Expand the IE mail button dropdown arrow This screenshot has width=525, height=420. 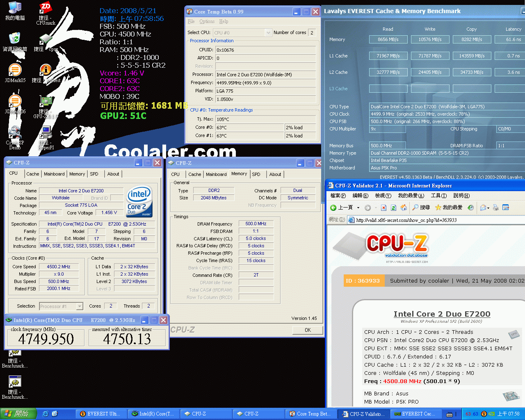(x=488, y=208)
